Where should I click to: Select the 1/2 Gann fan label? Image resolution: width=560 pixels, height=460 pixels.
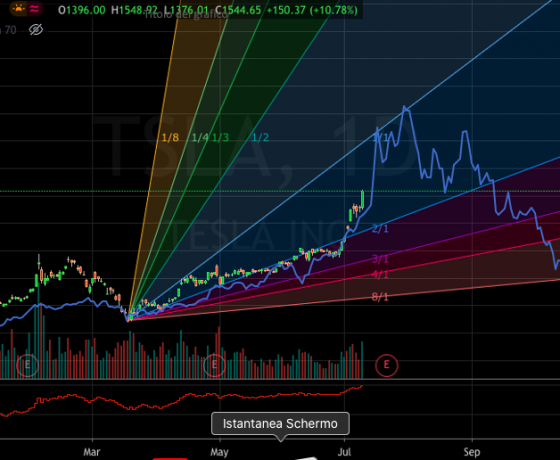(x=260, y=138)
